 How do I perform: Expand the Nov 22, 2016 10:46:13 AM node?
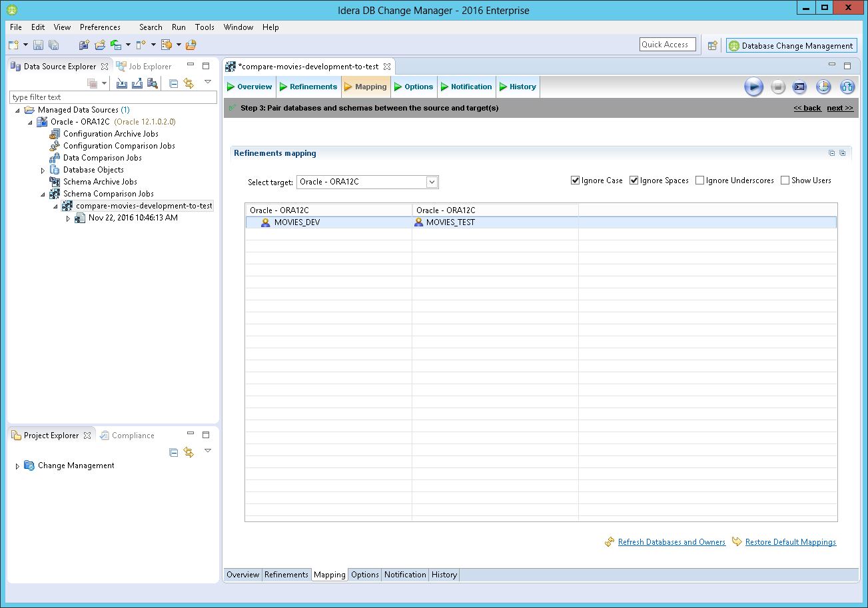68,218
